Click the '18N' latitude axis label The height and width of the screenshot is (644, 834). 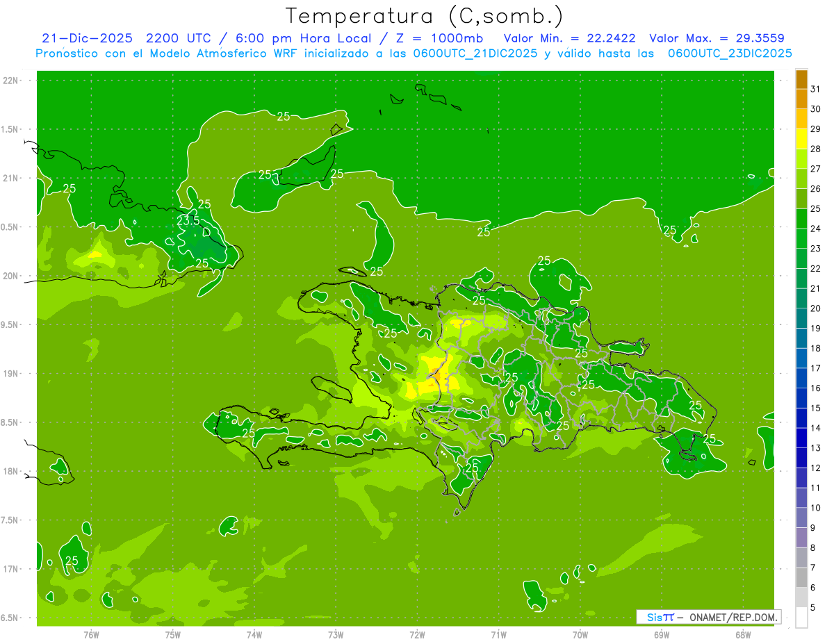tap(11, 471)
